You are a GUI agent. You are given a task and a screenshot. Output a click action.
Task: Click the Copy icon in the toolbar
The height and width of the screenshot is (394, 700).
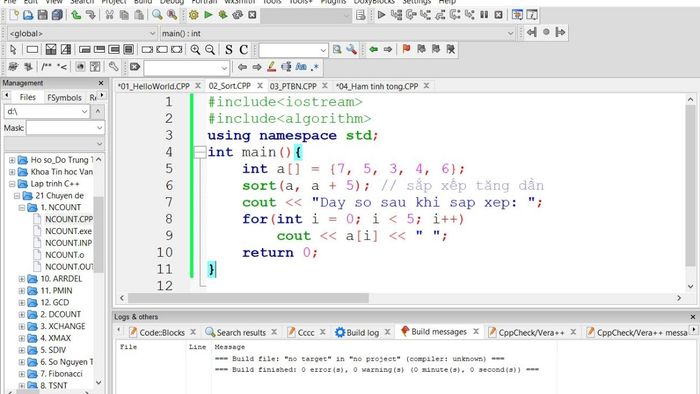pos(124,15)
